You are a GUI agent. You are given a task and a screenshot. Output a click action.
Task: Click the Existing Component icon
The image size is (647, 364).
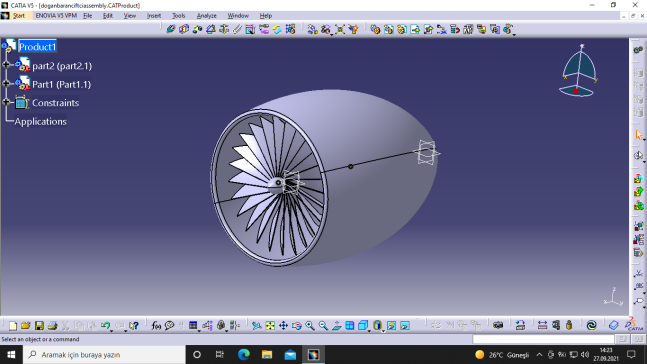pos(415,29)
